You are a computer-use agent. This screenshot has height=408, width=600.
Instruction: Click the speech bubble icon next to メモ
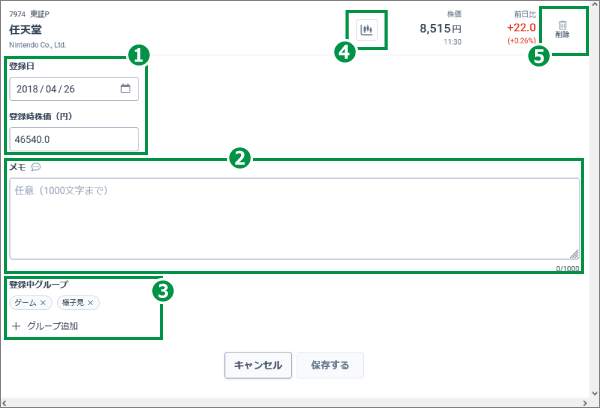(36, 167)
